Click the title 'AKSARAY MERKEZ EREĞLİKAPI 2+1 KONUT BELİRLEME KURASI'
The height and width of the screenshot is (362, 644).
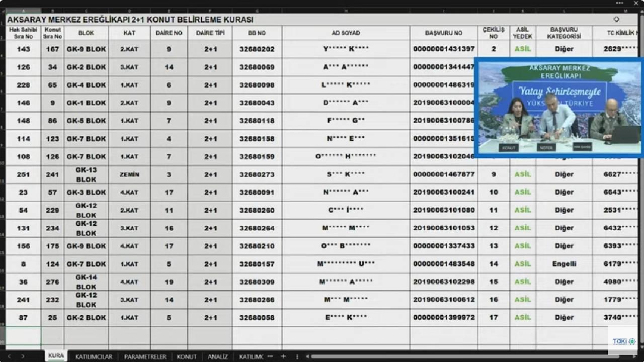point(130,20)
